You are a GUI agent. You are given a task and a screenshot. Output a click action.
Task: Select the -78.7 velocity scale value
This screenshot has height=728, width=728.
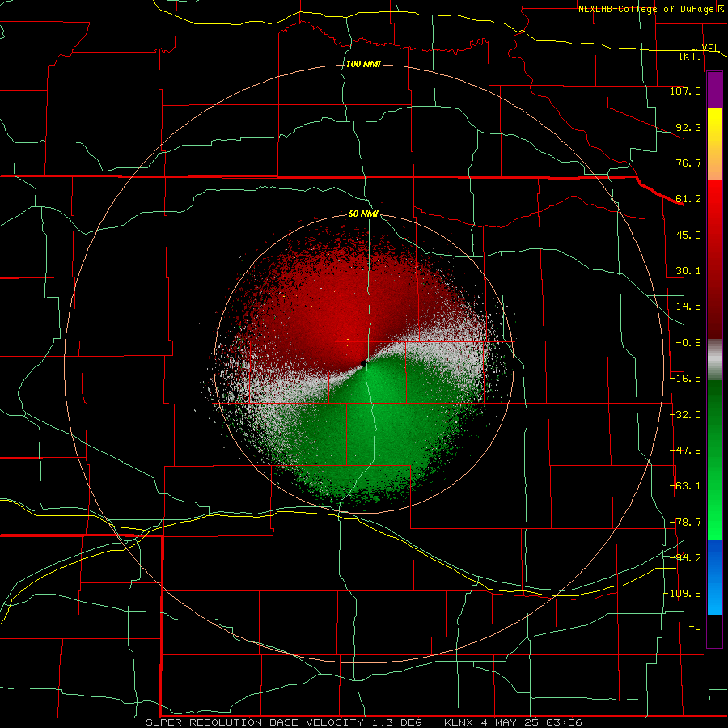685,523
